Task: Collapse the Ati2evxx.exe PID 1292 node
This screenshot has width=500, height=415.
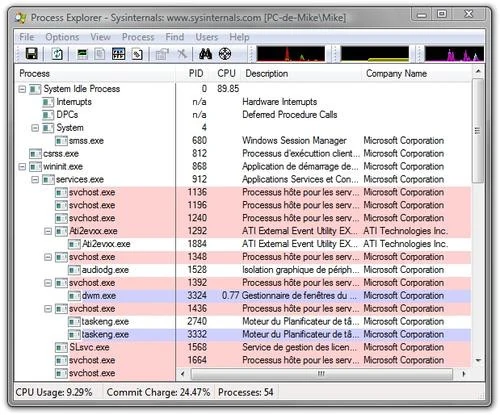Action: tap(48, 231)
